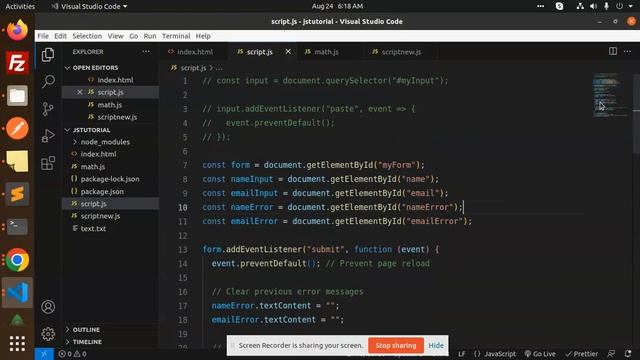
Task: Click the LF end of line indicator
Action: pos(462,354)
